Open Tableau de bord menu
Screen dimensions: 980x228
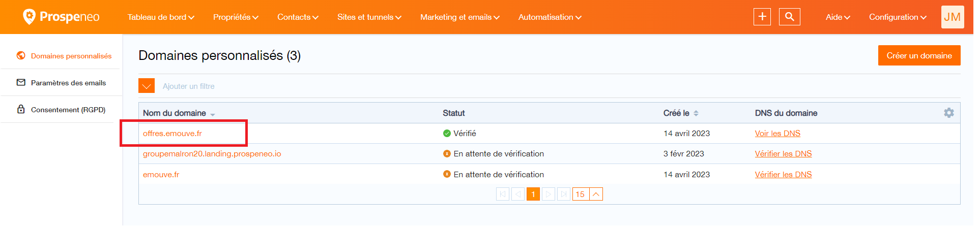tap(161, 17)
